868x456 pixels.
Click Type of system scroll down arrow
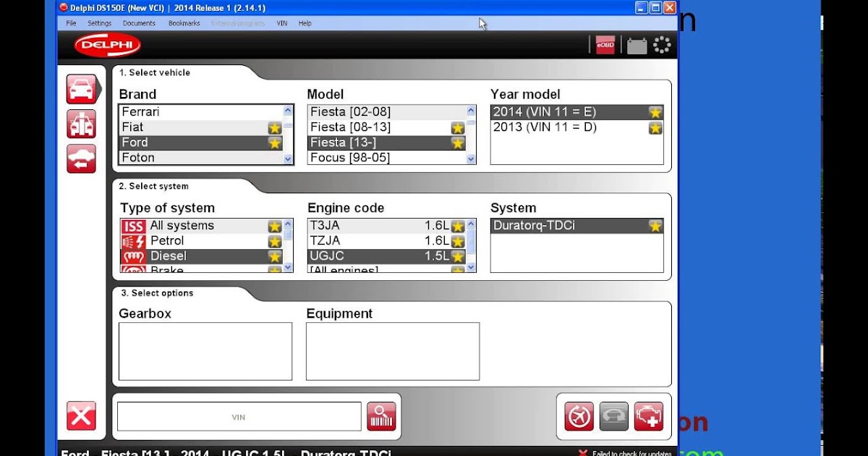[288, 267]
